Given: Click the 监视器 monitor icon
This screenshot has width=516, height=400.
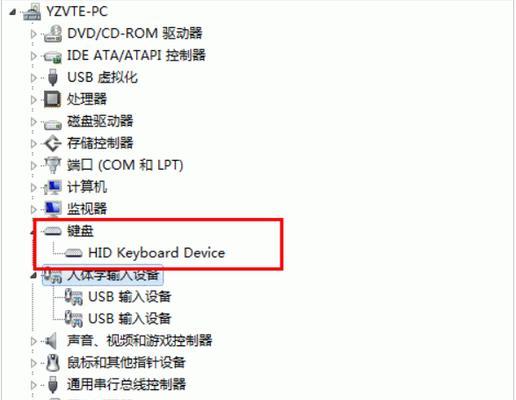Looking at the screenshot, I should tap(53, 209).
